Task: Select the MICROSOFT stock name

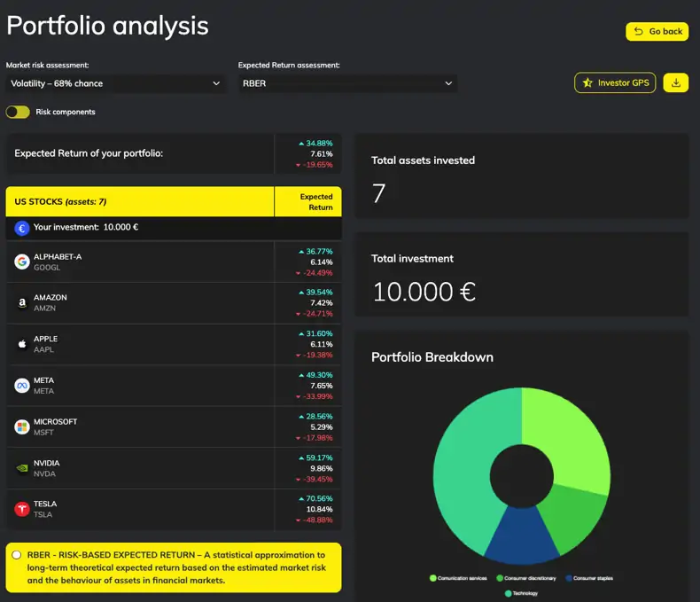Action: 55,422
